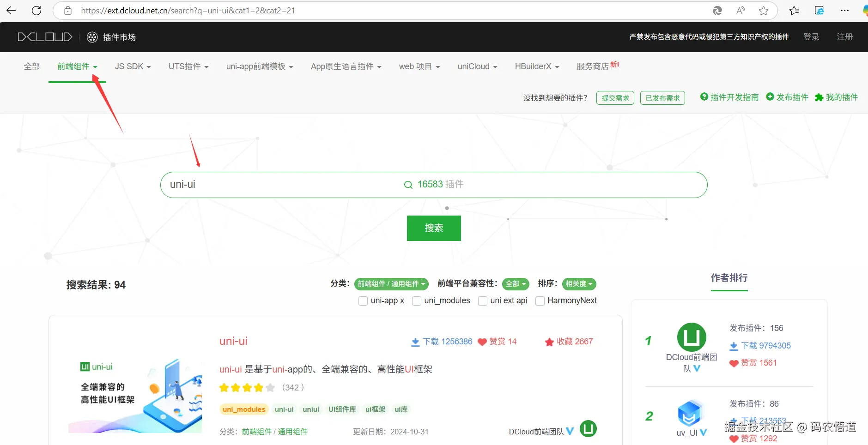The image size is (868, 445).
Task: Go back using browser back arrow
Action: [11, 11]
